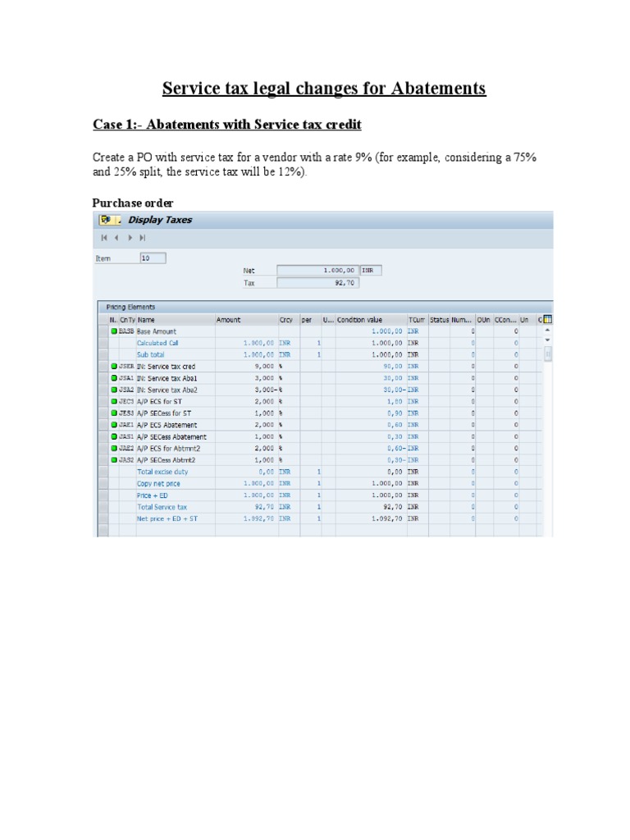Click Copy net price row
The width and height of the screenshot is (630, 840).
(x=158, y=484)
